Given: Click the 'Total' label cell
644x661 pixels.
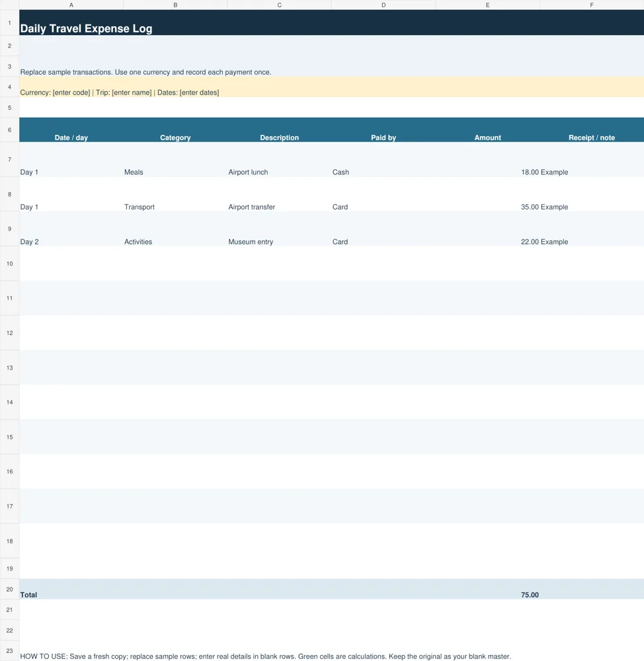Looking at the screenshot, I should click(71, 589).
